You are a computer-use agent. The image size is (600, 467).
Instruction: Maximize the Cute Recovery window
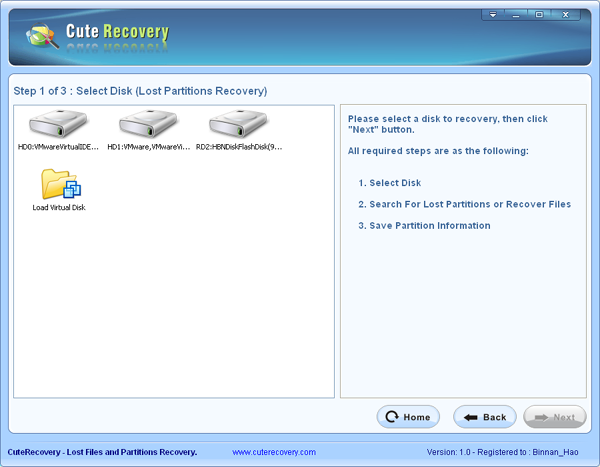point(539,15)
